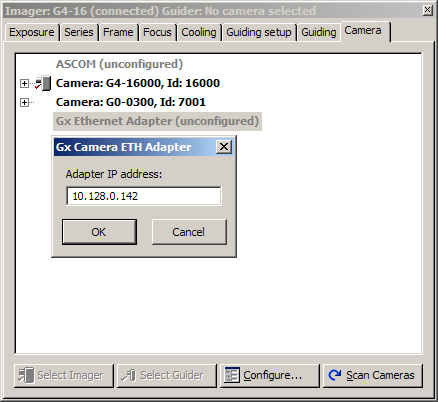Open the Guiding tab

tap(319, 32)
